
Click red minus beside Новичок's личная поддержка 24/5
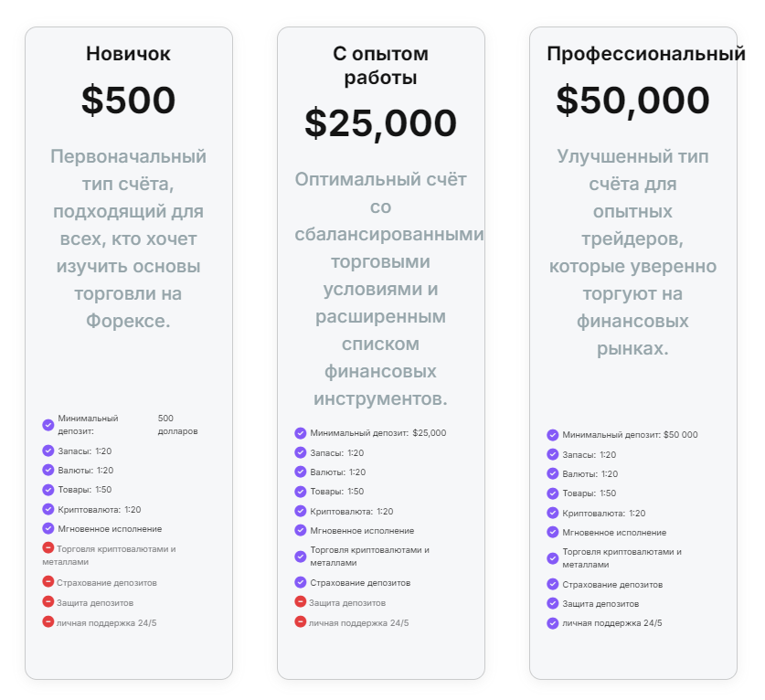click(48, 621)
